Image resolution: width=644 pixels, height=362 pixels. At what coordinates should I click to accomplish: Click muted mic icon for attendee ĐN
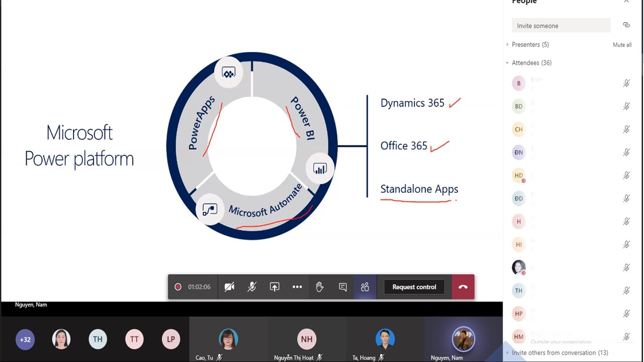click(x=626, y=152)
